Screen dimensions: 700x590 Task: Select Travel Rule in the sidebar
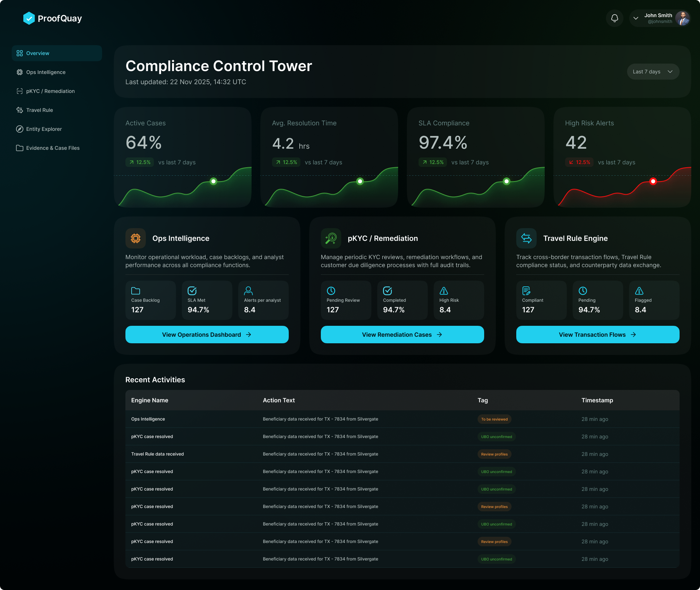coord(39,110)
